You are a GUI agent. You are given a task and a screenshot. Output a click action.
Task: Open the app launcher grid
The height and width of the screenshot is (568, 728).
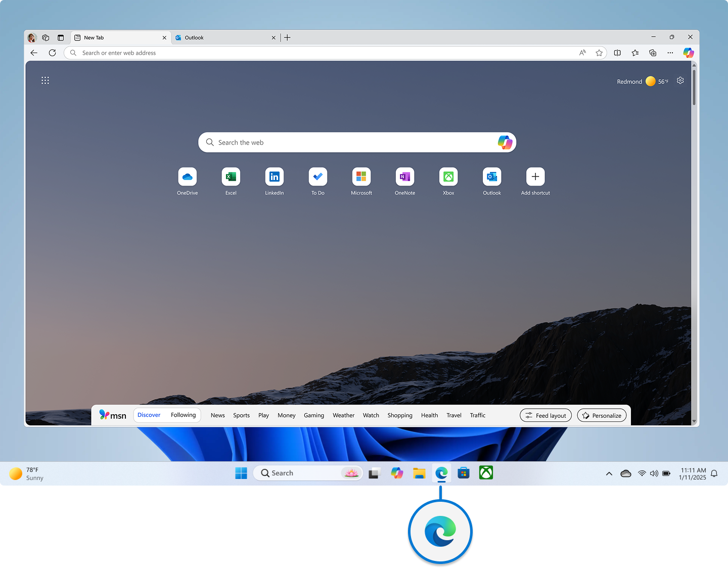pyautogui.click(x=45, y=80)
